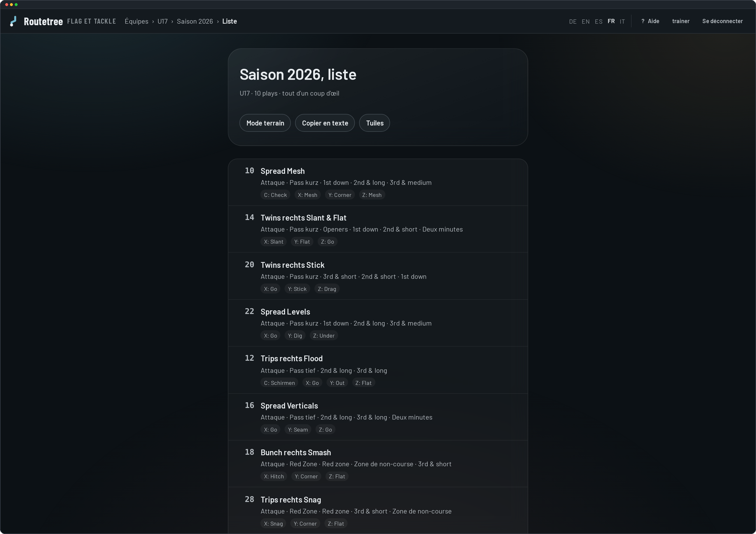Click the Saison 2026, liste heading
The image size is (756, 534).
coord(298,74)
